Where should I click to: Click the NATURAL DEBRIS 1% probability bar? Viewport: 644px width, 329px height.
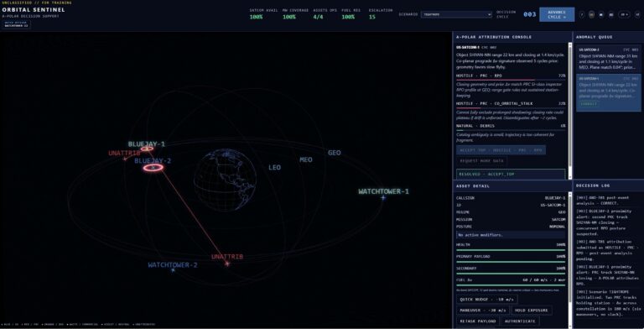coord(511,130)
